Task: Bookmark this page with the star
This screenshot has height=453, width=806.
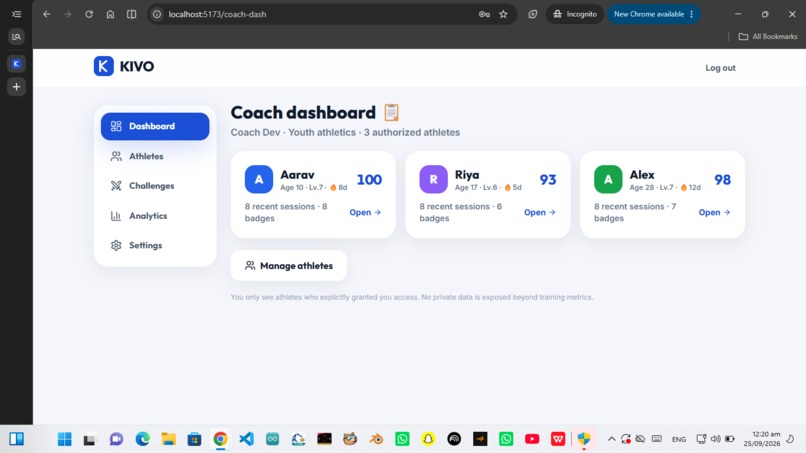Action: pyautogui.click(x=503, y=14)
